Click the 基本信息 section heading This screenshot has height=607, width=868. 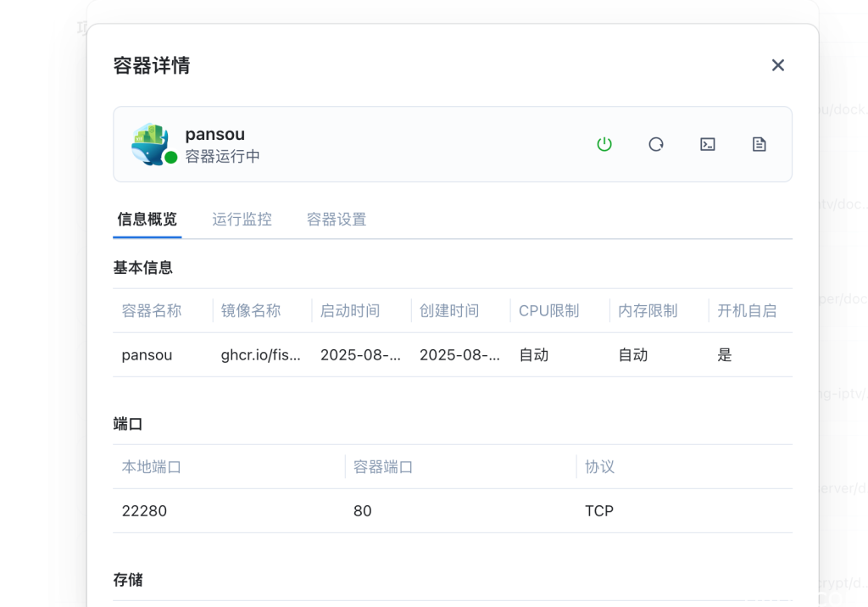point(142,268)
